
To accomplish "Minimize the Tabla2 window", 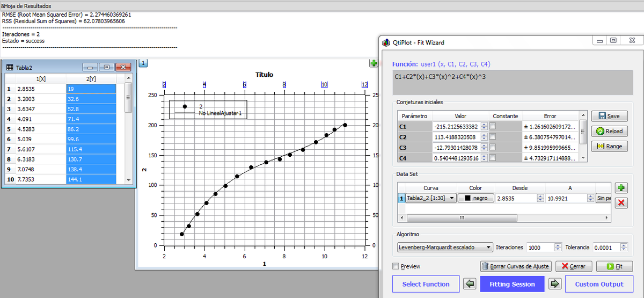I will [90, 67].
